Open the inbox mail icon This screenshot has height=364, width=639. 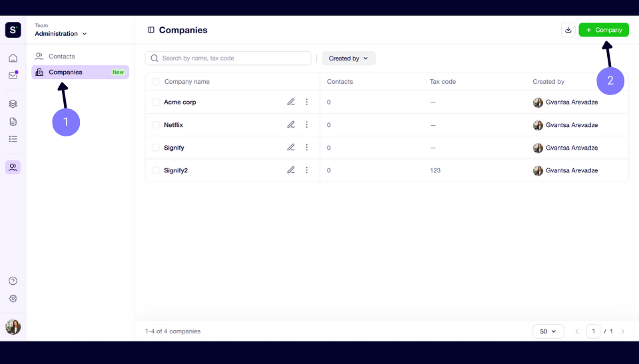point(13,75)
